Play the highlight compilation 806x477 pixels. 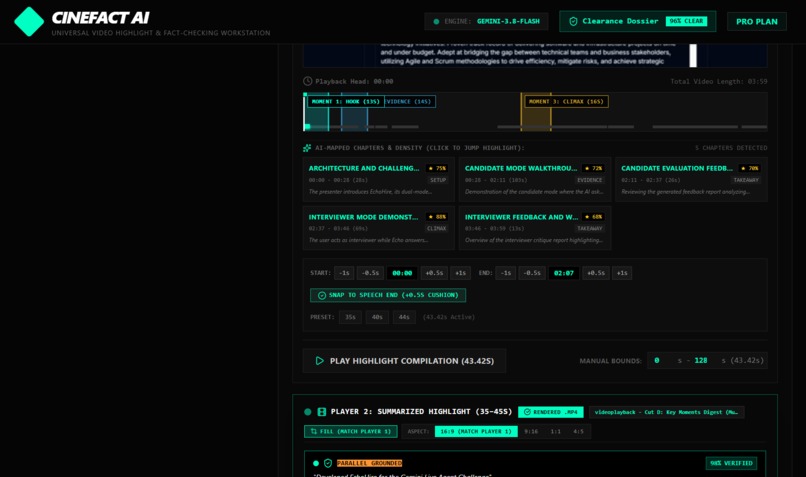405,361
